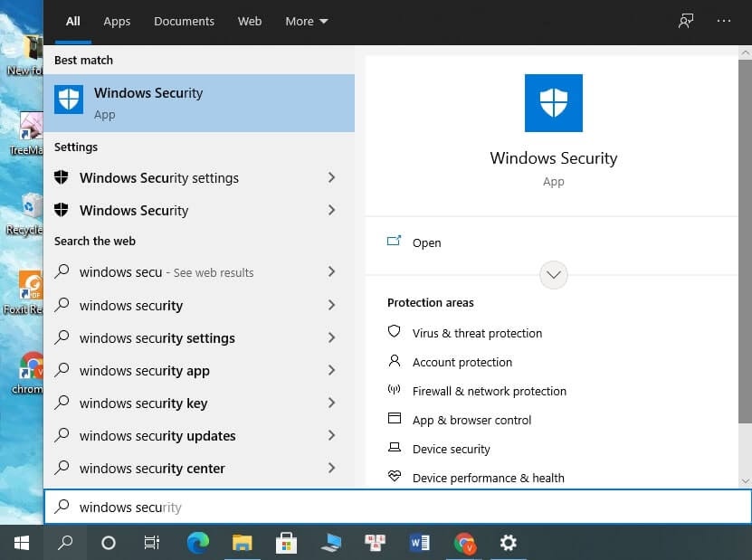Image resolution: width=752 pixels, height=560 pixels.
Task: Open App & browser control
Action: 471,420
